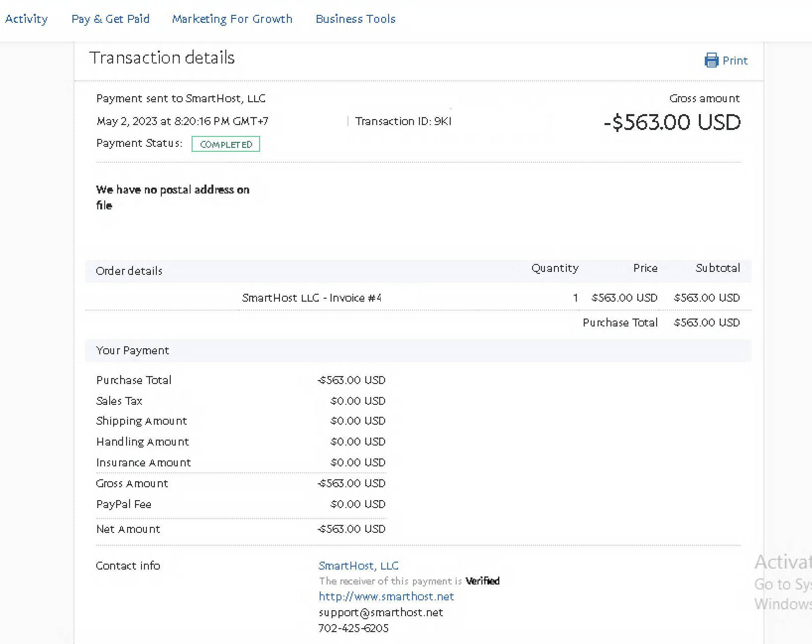Select the invoice price $563.00 USD
This screenshot has width=812, height=644.
tap(624, 298)
